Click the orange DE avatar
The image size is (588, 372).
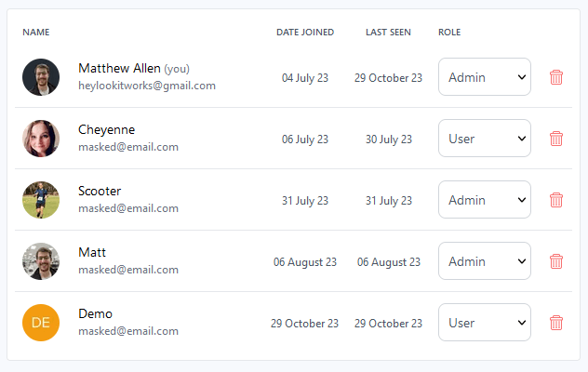[41, 323]
